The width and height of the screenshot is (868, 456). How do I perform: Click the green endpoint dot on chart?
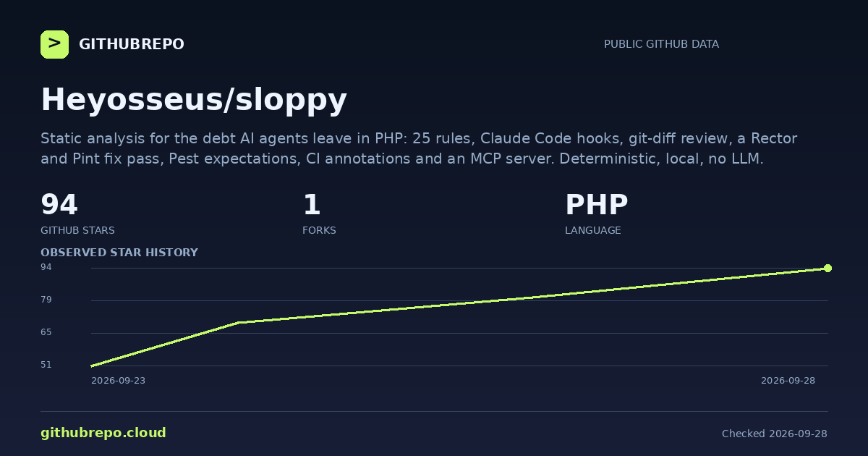(x=827, y=269)
